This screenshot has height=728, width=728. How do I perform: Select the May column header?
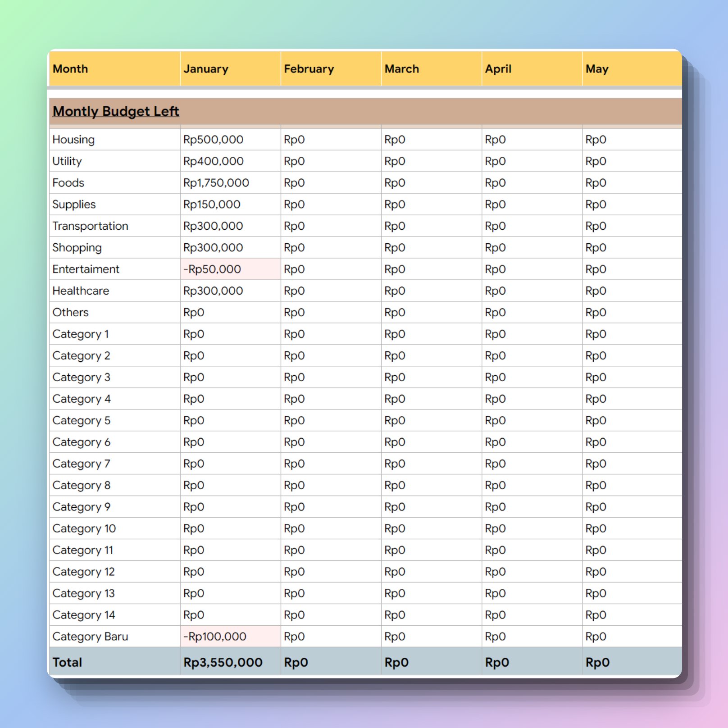click(x=597, y=68)
